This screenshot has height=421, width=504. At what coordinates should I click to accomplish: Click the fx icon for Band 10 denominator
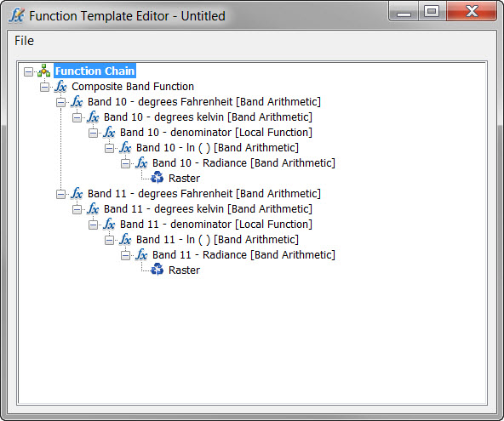(x=109, y=133)
